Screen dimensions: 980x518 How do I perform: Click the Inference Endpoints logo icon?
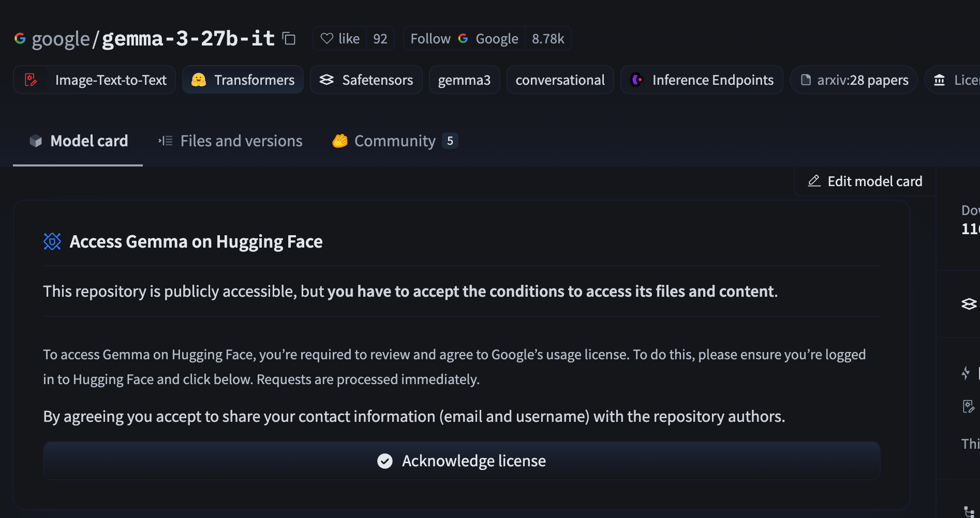click(x=637, y=80)
